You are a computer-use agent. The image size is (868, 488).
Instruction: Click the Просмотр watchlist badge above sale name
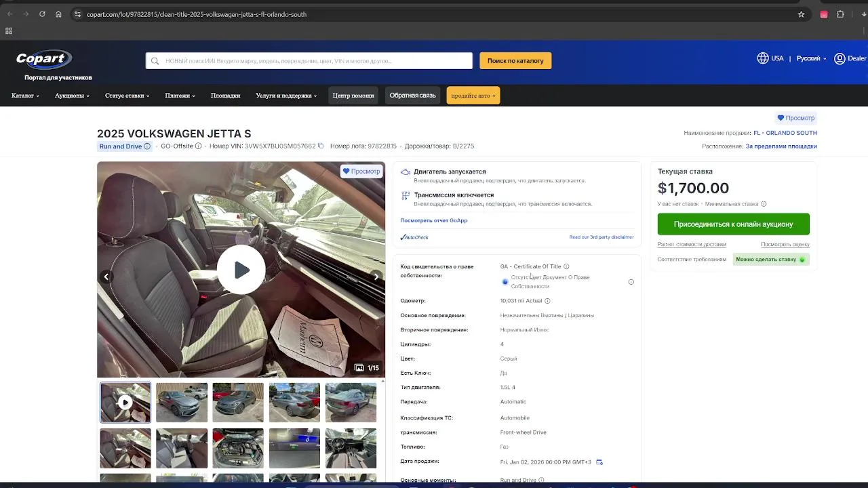[x=796, y=118]
